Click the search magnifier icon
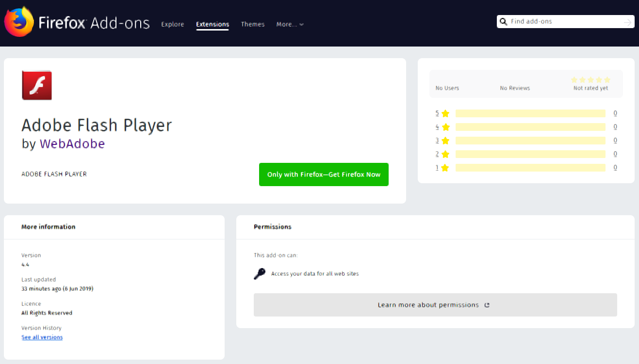This screenshot has height=364, width=639. [x=504, y=22]
